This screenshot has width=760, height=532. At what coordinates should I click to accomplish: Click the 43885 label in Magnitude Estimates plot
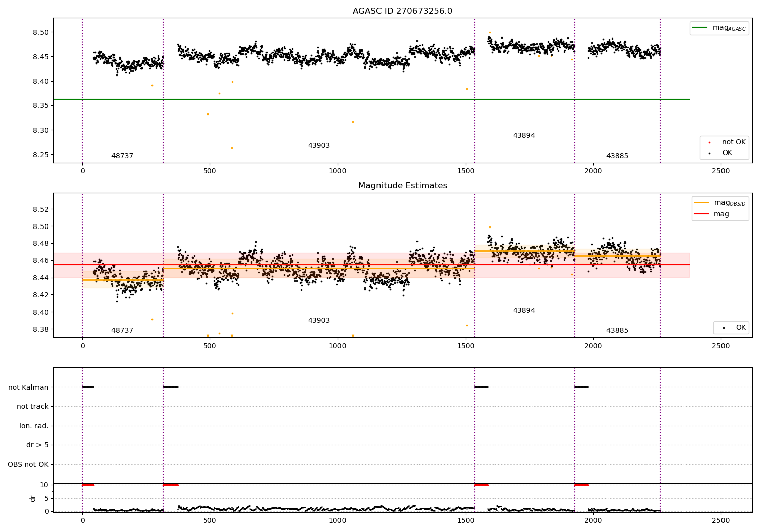[617, 331]
